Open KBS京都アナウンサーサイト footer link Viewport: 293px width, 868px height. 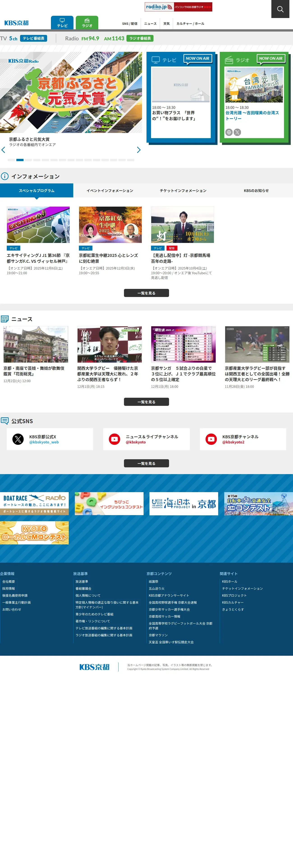(x=169, y=596)
